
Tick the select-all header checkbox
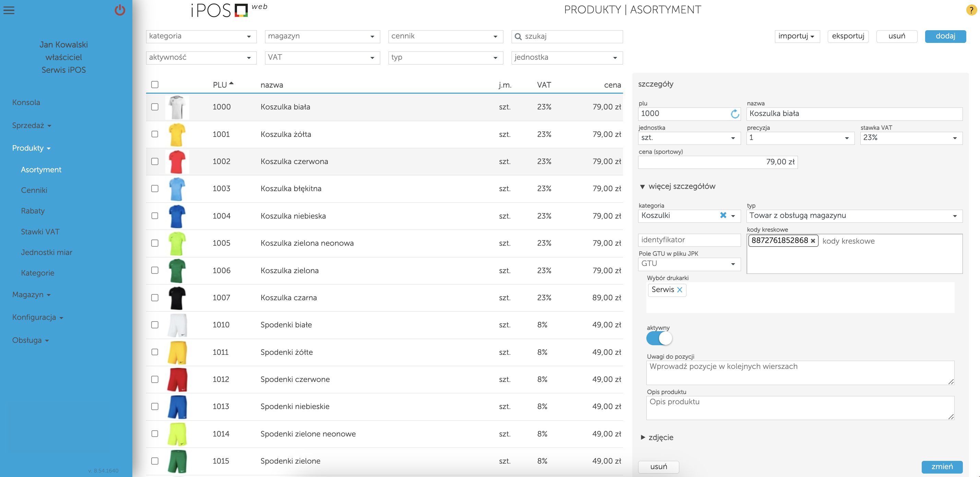click(x=154, y=84)
